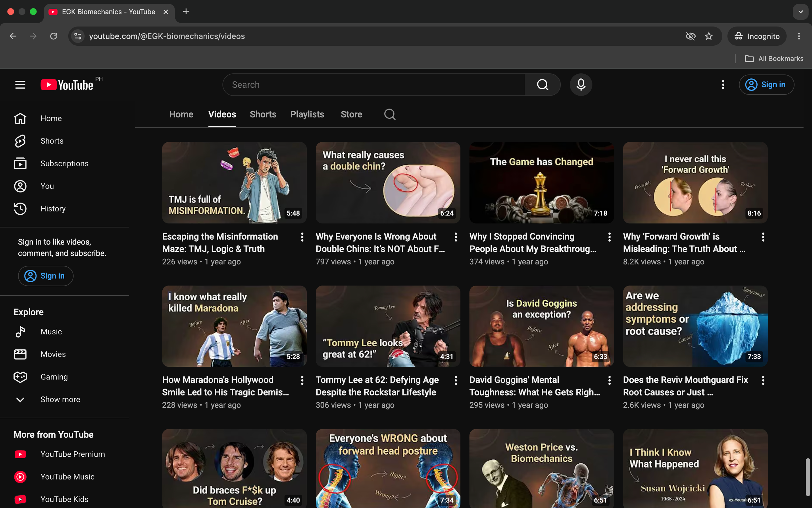Switch to channel Shorts tab
The height and width of the screenshot is (508, 812).
(x=263, y=114)
